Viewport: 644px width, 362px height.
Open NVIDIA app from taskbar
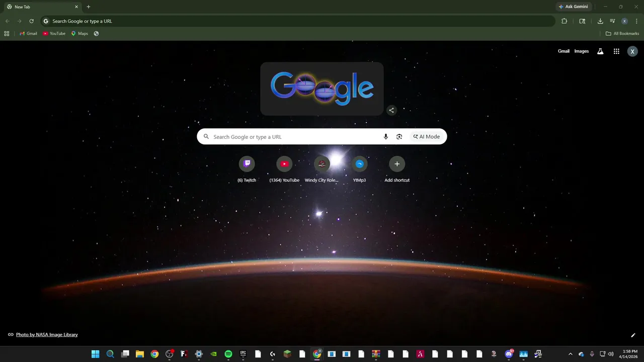[x=214, y=354]
